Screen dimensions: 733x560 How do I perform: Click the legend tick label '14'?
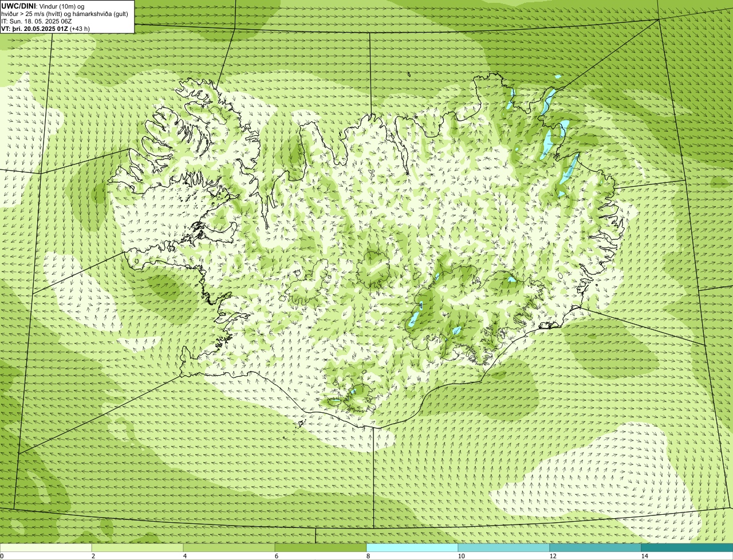click(644, 556)
